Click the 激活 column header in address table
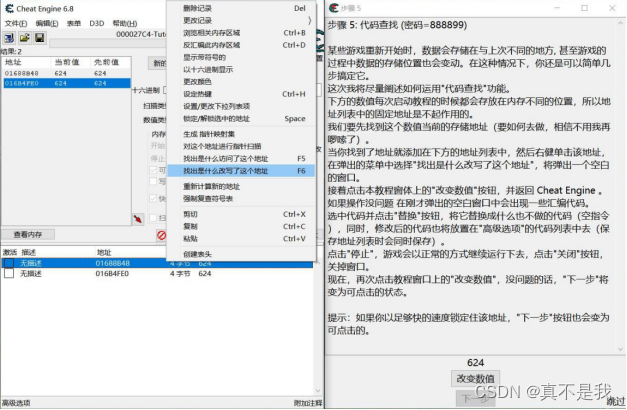This screenshot has height=410, width=627. (x=10, y=252)
